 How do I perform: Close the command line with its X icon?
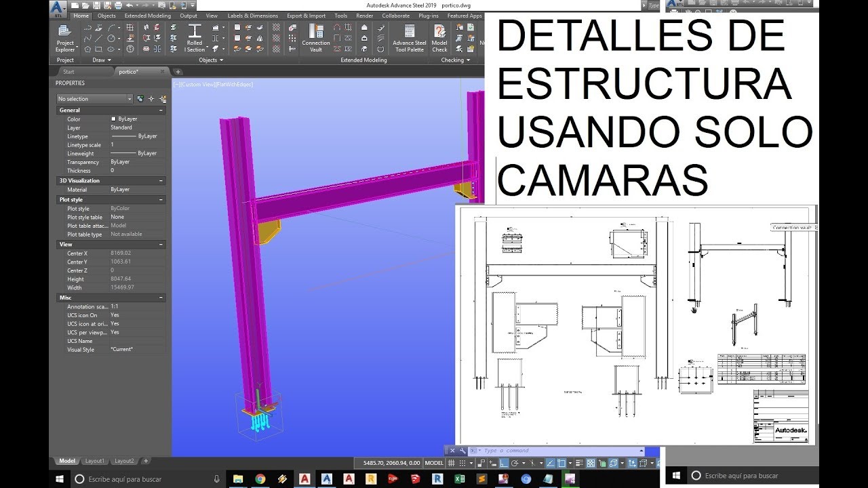tap(451, 451)
